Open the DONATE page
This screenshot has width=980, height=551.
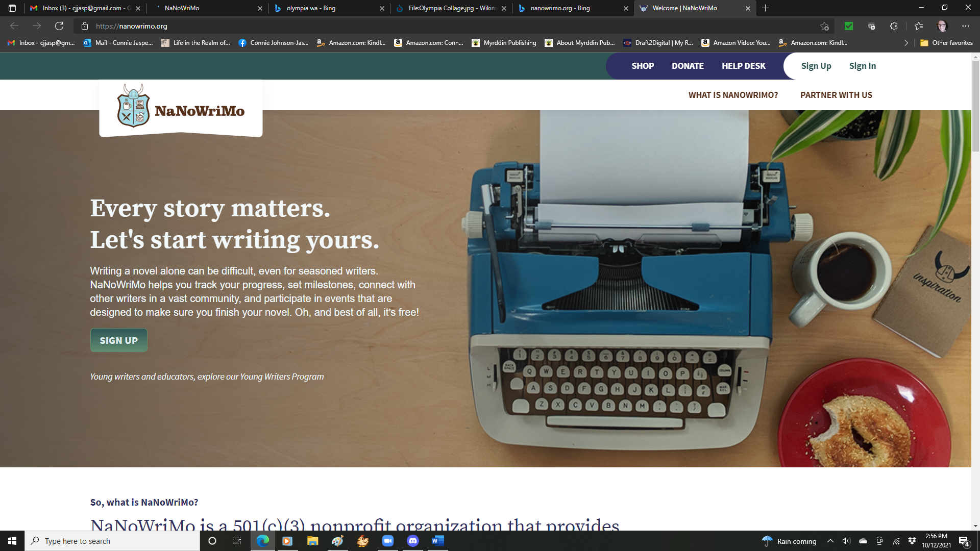click(x=688, y=66)
